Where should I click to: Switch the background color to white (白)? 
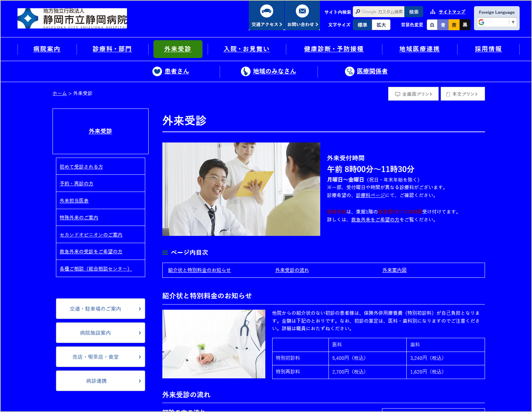tap(432, 25)
